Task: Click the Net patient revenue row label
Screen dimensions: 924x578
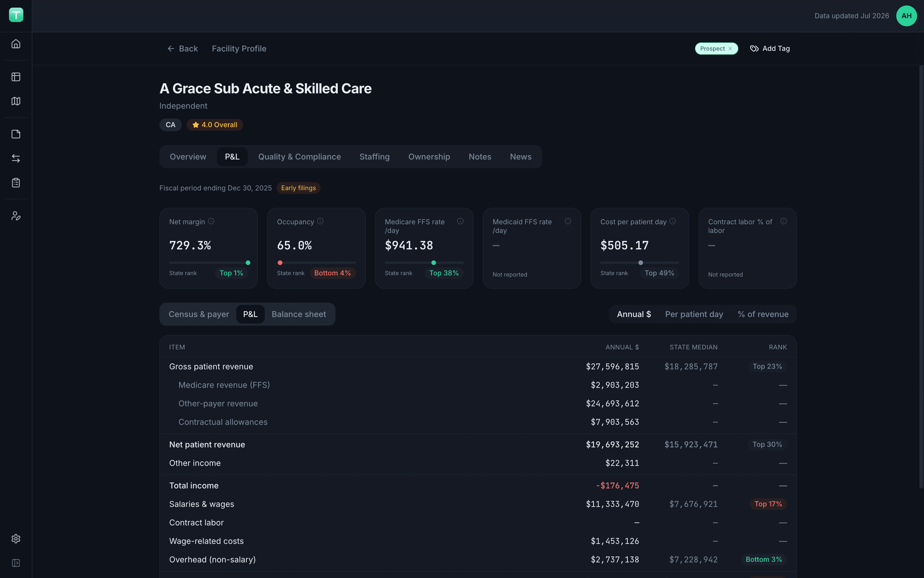Action: (207, 444)
